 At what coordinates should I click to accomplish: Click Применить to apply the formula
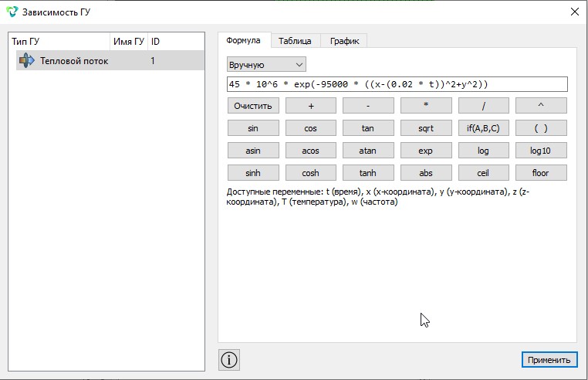coord(549,360)
